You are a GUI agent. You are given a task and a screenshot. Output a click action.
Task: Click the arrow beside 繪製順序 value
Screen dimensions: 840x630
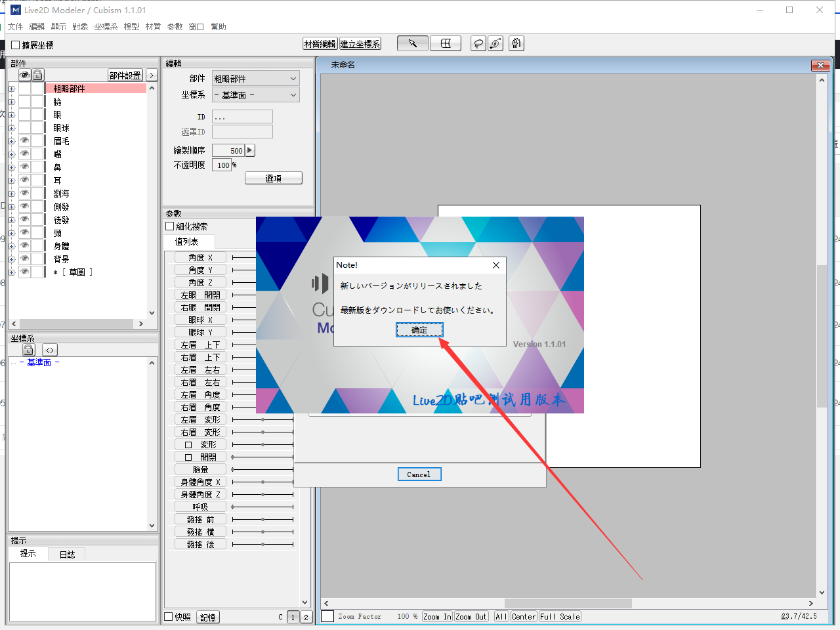pyautogui.click(x=250, y=150)
